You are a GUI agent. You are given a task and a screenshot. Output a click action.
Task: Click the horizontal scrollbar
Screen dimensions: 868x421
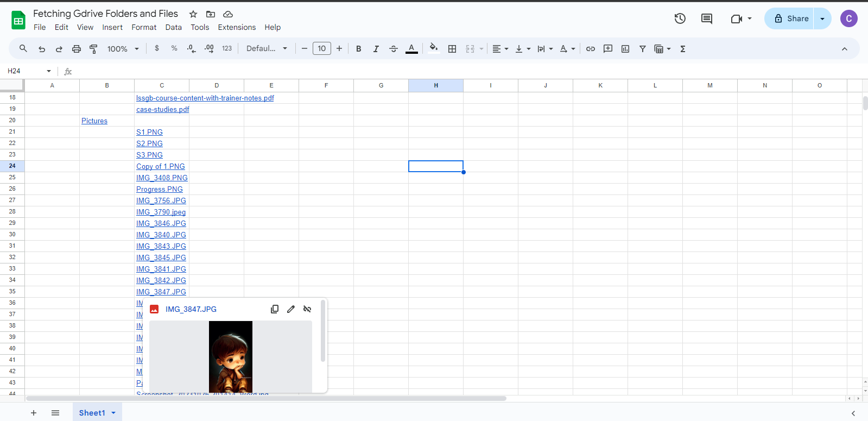coord(266,399)
